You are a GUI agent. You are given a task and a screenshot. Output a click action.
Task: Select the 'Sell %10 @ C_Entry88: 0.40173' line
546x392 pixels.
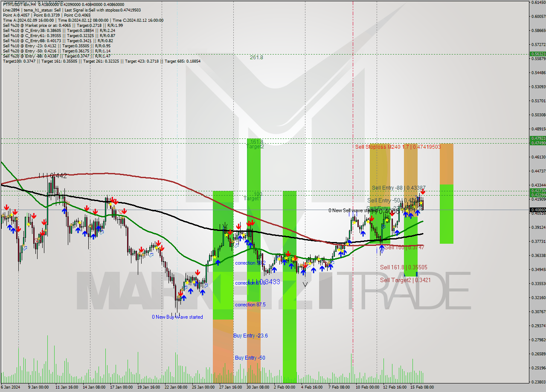pyautogui.click(x=58, y=40)
